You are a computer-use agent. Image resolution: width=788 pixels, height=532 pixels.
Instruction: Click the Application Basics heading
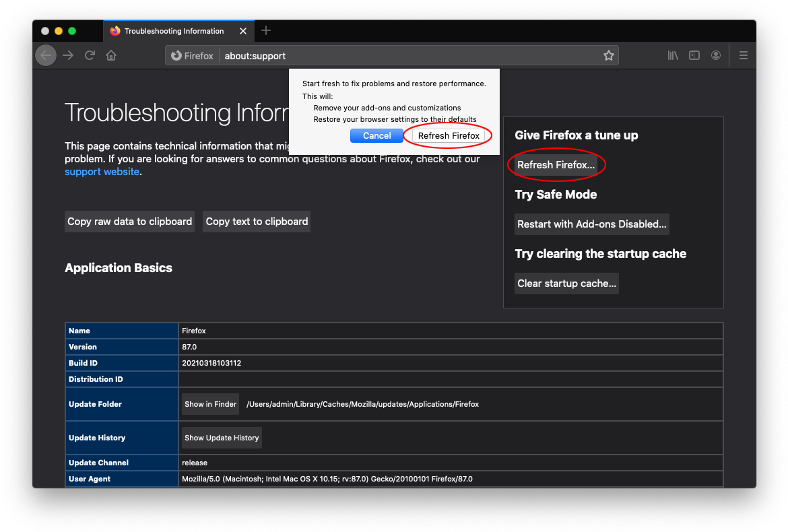pos(119,268)
